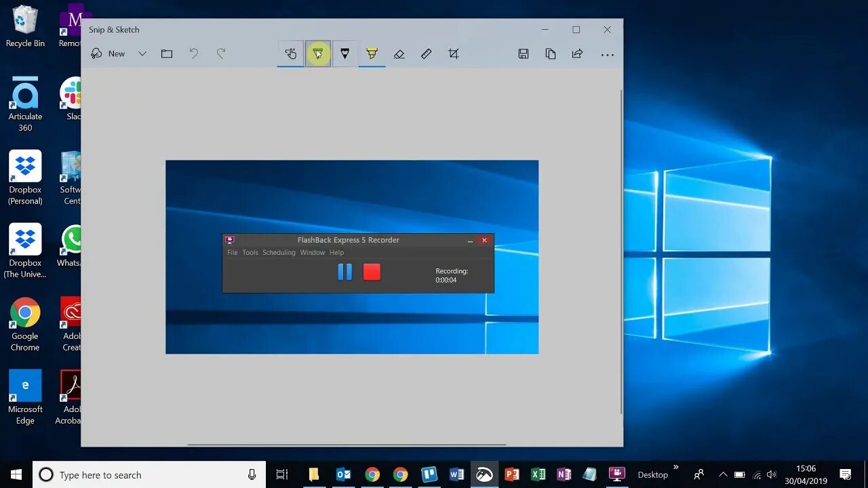The width and height of the screenshot is (868, 488).
Task: Open Outlook from the taskbar
Action: click(343, 474)
